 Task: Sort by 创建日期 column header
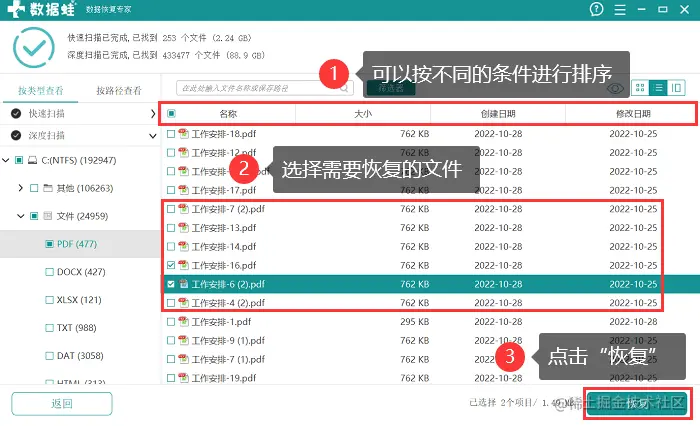tap(498, 114)
